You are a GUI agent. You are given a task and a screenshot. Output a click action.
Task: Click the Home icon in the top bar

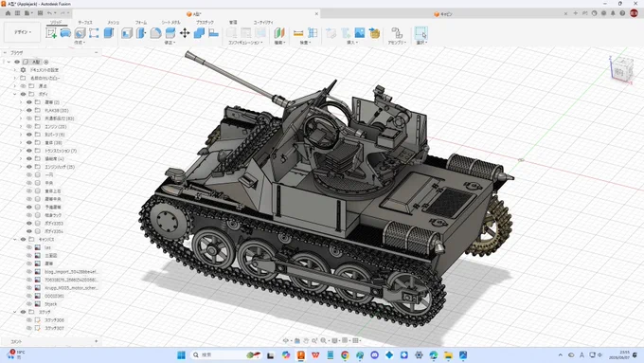pyautogui.click(x=8, y=13)
